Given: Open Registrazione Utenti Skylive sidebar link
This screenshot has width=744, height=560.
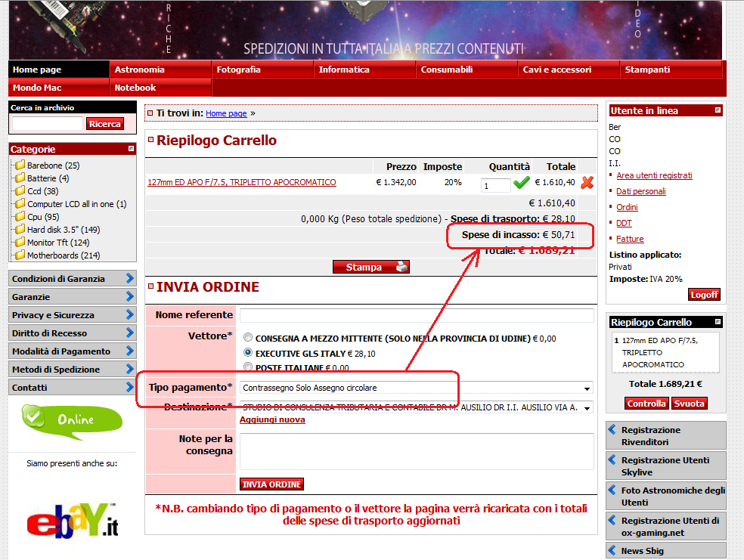Looking at the screenshot, I should pos(666,466).
